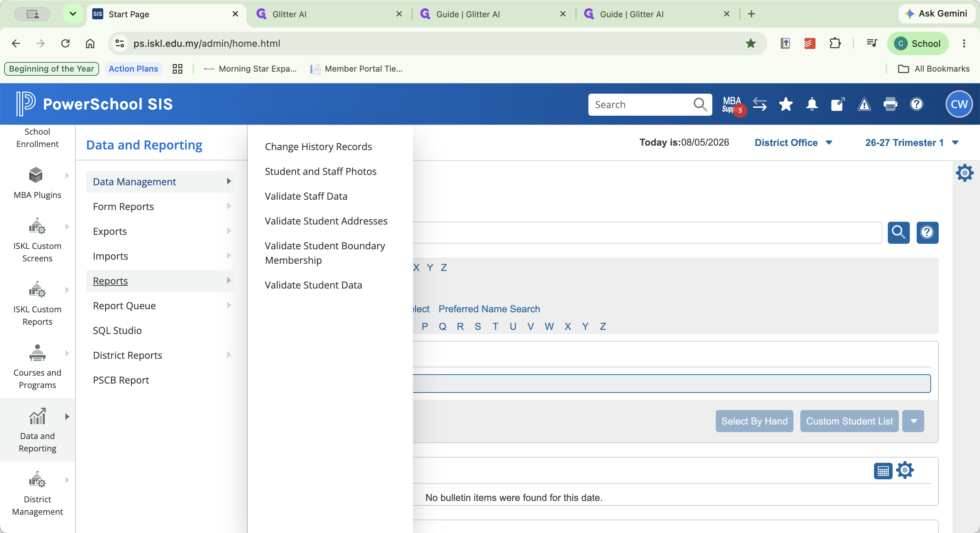Image resolution: width=980 pixels, height=533 pixels.
Task: Click the bulletin settings gear icon
Action: 905,470
